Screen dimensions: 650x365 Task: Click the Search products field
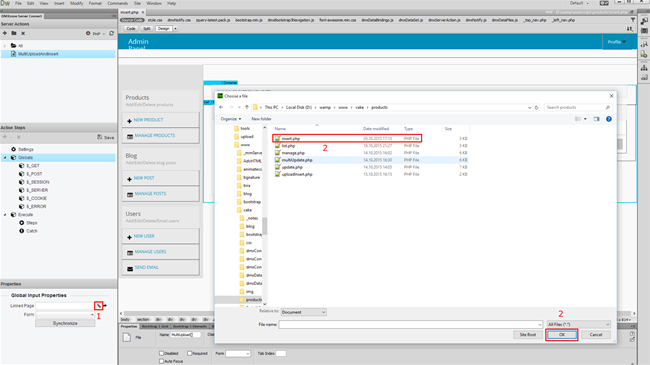[578, 107]
